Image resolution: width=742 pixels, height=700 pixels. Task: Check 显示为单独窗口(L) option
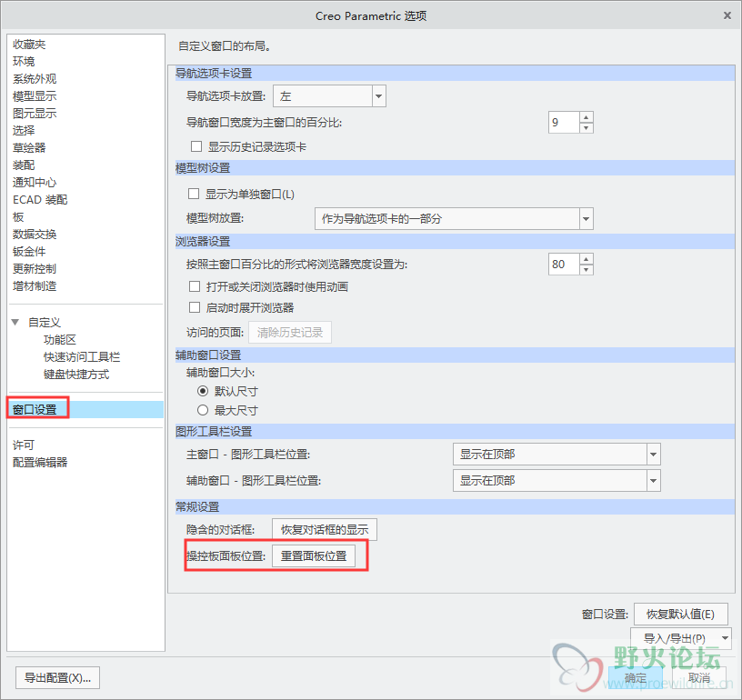coord(194,194)
